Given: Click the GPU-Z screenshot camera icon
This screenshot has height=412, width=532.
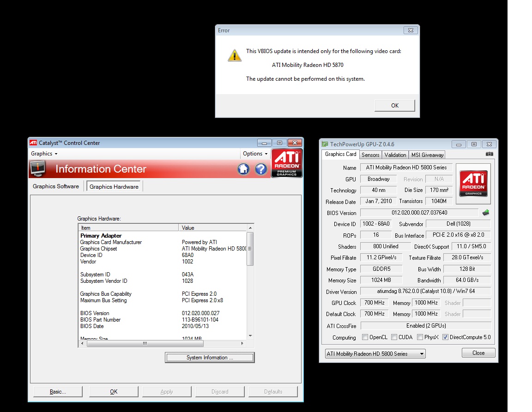Looking at the screenshot, I should pyautogui.click(x=489, y=154).
